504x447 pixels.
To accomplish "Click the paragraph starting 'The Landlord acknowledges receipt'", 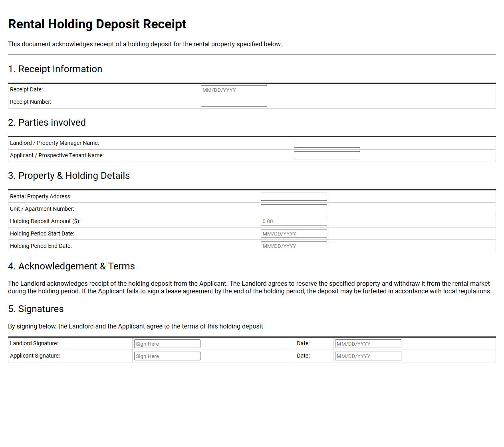I will click(250, 287).
